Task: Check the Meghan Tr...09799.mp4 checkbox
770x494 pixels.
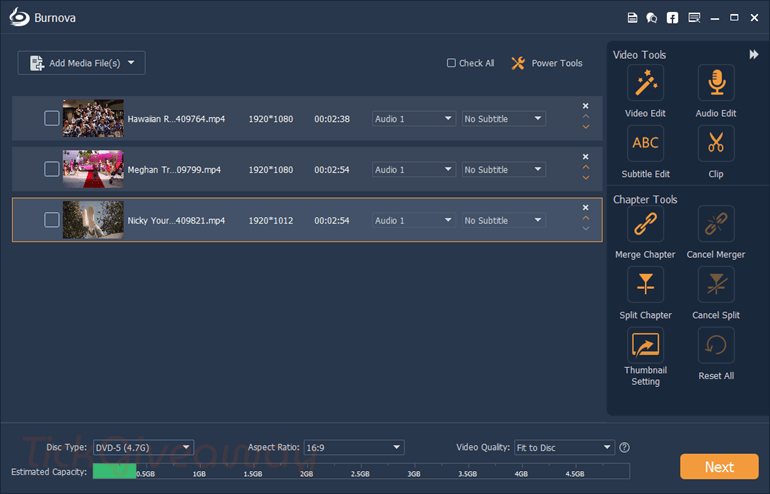Action: point(52,169)
